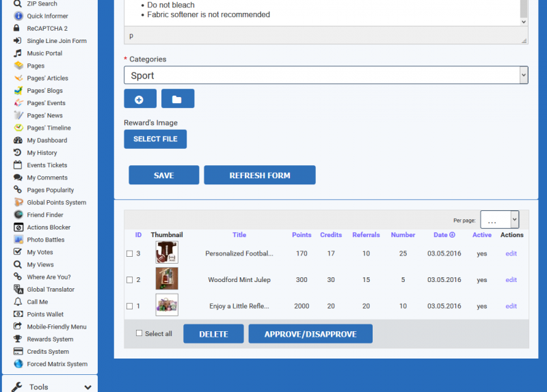This screenshot has height=392, width=547.
Task: Sort table by Referrals column
Action: click(x=366, y=235)
